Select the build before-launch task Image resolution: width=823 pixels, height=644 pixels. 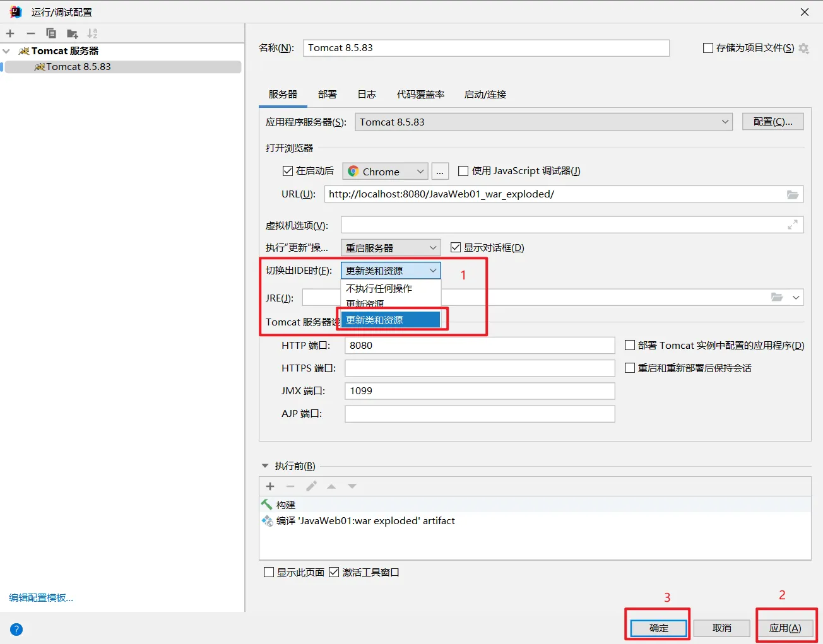coord(535,505)
